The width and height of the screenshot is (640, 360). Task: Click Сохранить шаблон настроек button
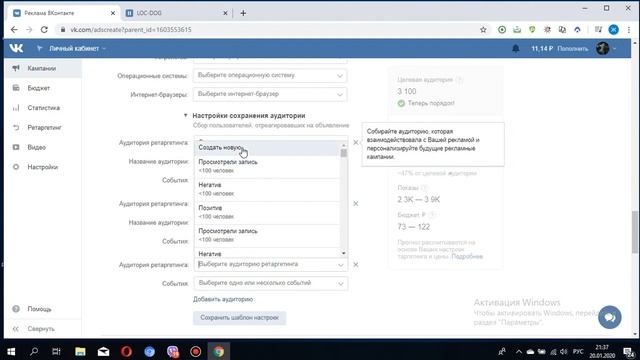(x=240, y=318)
